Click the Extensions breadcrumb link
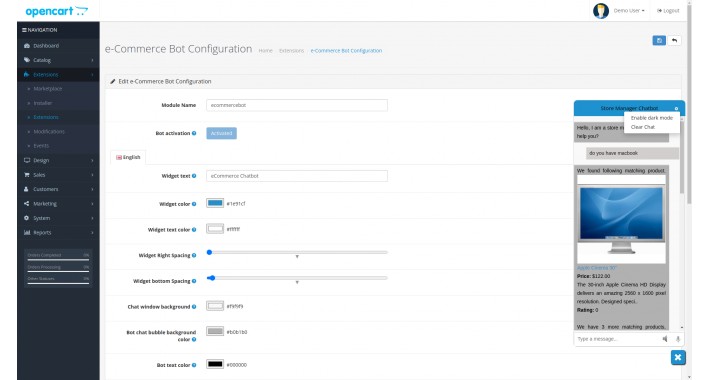 pyautogui.click(x=291, y=51)
